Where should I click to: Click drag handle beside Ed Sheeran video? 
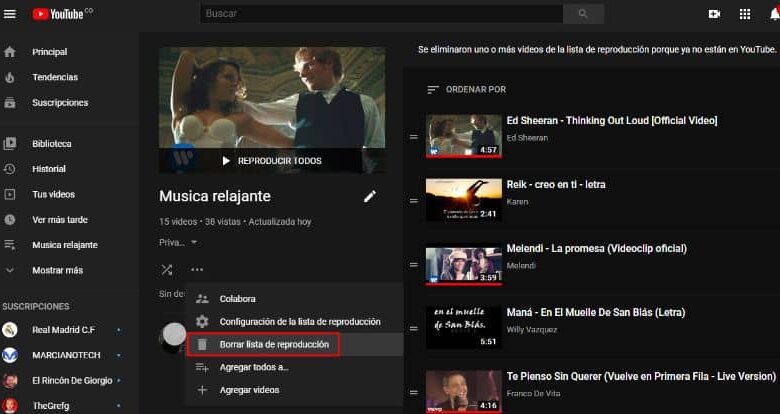click(x=413, y=136)
